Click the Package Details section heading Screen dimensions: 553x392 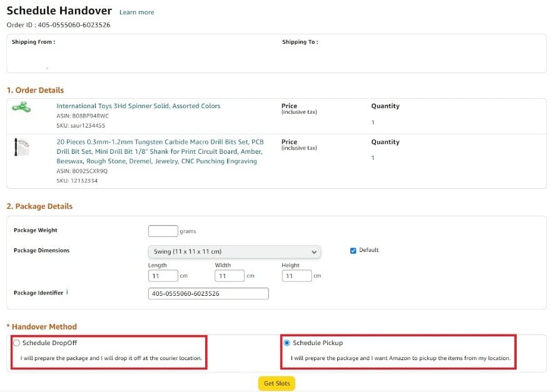39,206
